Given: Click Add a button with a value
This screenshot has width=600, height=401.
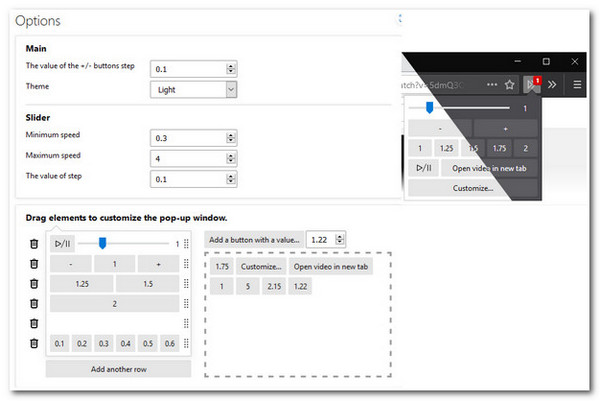Looking at the screenshot, I should coord(254,240).
